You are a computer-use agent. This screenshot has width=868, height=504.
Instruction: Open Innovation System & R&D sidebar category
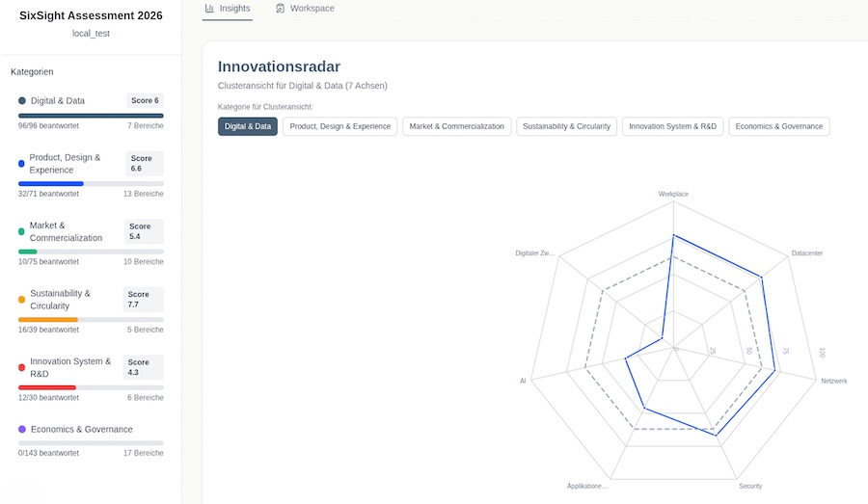(69, 367)
